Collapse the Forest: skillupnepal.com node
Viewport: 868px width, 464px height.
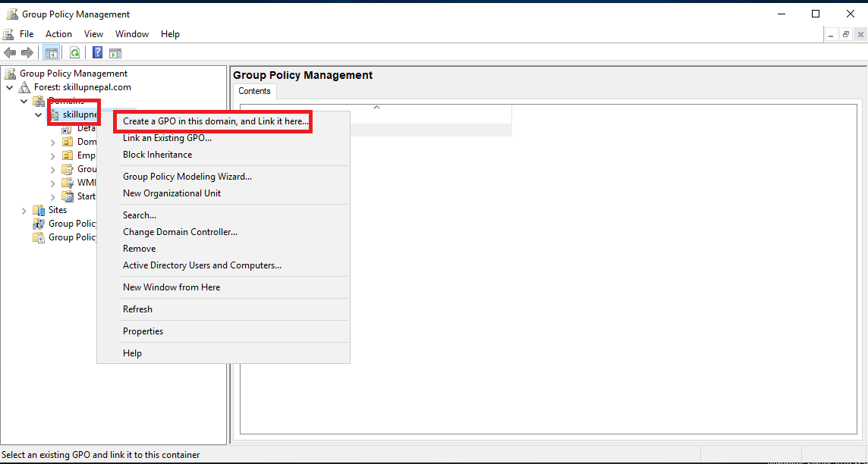point(9,87)
